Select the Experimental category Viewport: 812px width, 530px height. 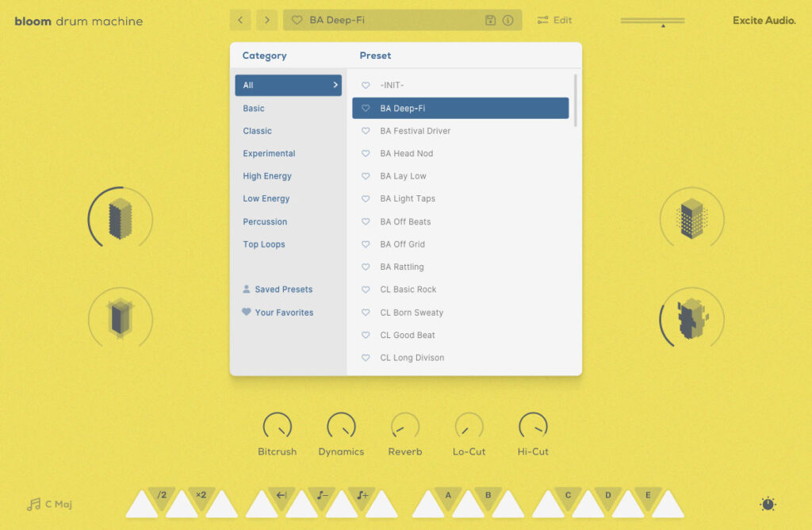pyautogui.click(x=269, y=153)
